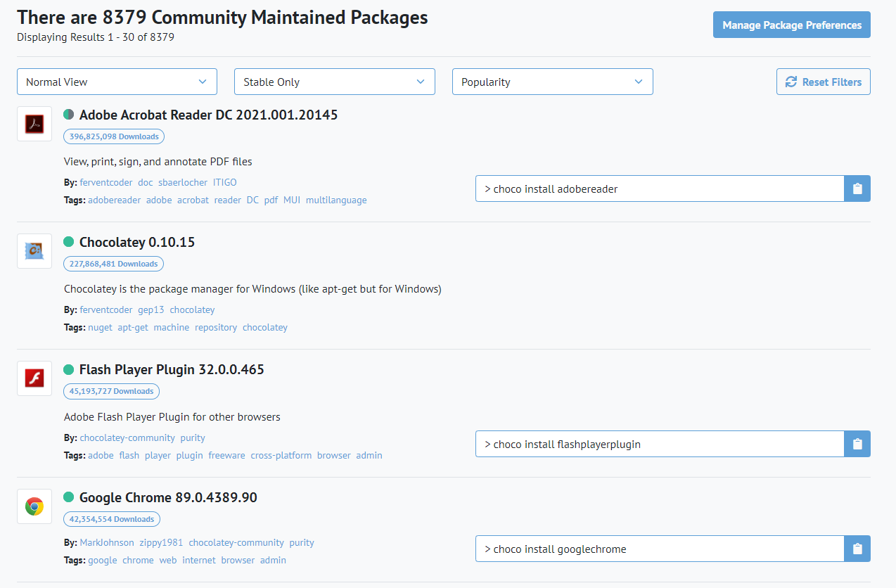This screenshot has height=588, width=896.
Task: Open author chocolatey under Chocolatey package
Action: (x=192, y=309)
